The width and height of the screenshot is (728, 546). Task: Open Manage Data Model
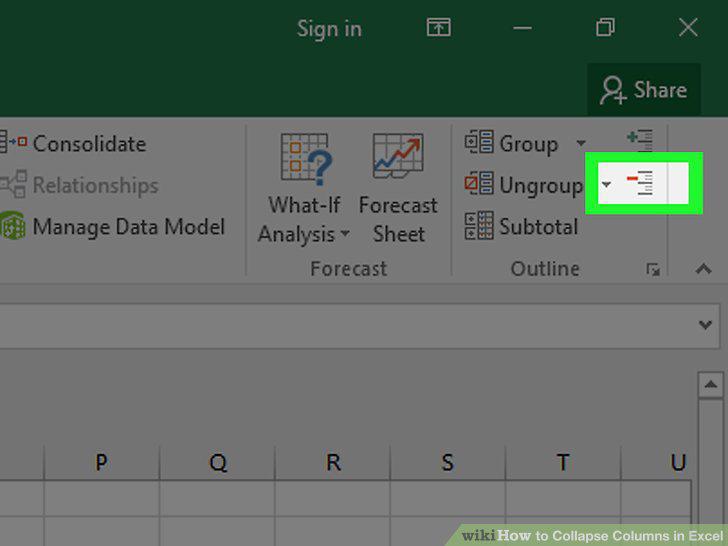(112, 227)
